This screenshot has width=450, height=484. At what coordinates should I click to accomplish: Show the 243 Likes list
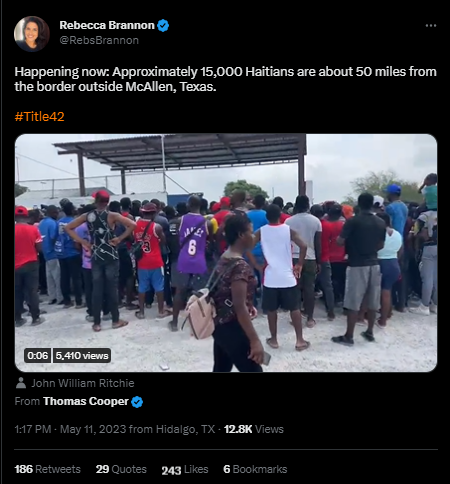point(185,470)
